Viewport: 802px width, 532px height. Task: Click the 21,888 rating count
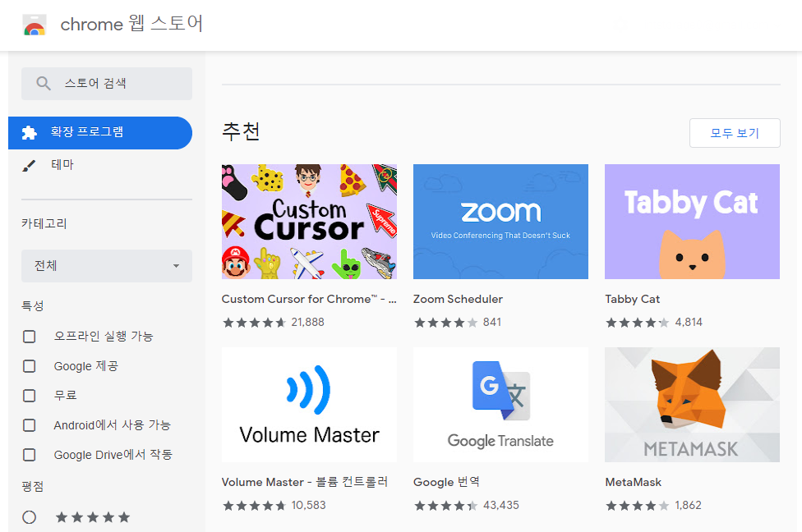[308, 322]
